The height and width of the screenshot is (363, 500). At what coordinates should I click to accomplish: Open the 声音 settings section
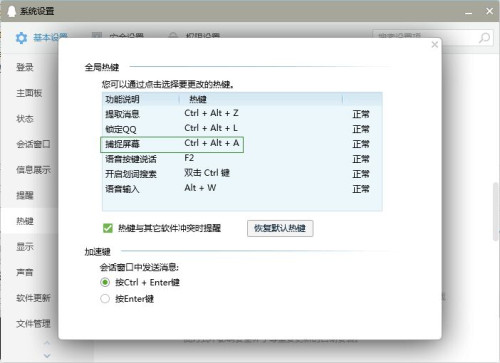(25, 272)
